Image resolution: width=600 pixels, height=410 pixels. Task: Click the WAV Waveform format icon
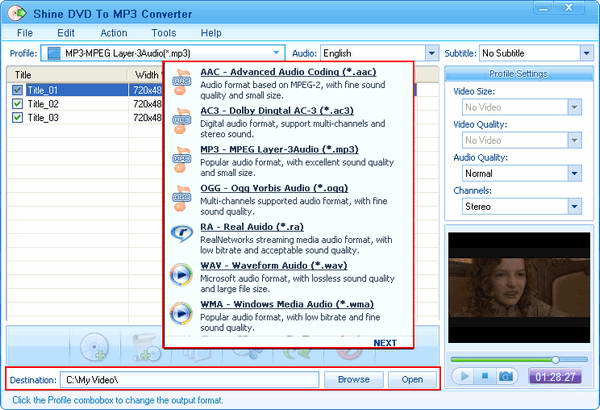[181, 274]
